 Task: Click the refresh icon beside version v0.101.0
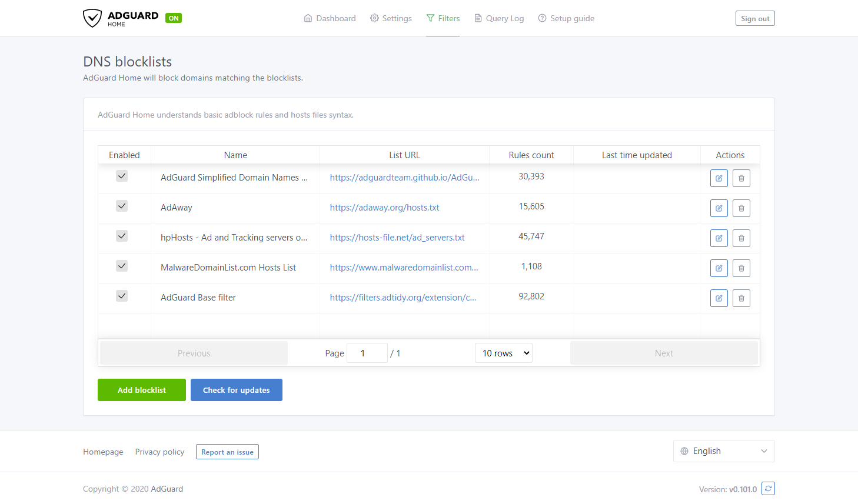click(768, 489)
